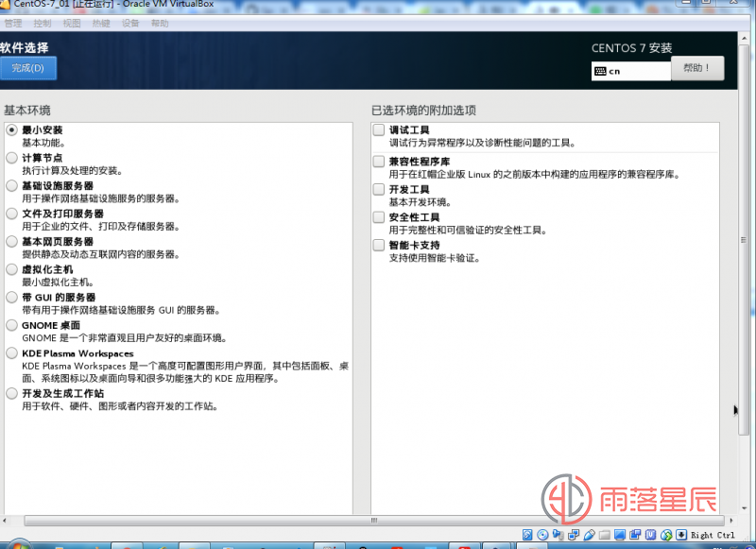Tick the 兼容性程序库 checkbox
This screenshot has width=756, height=549.
pyautogui.click(x=379, y=162)
